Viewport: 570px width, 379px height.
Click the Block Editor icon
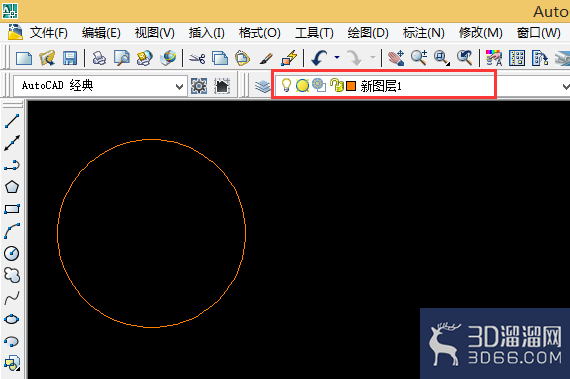click(x=289, y=58)
